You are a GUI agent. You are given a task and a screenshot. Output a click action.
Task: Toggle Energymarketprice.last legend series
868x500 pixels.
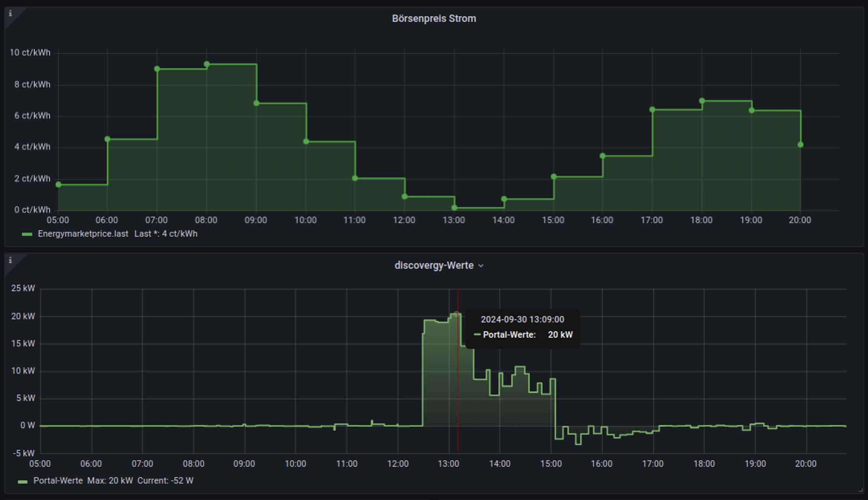(83, 234)
